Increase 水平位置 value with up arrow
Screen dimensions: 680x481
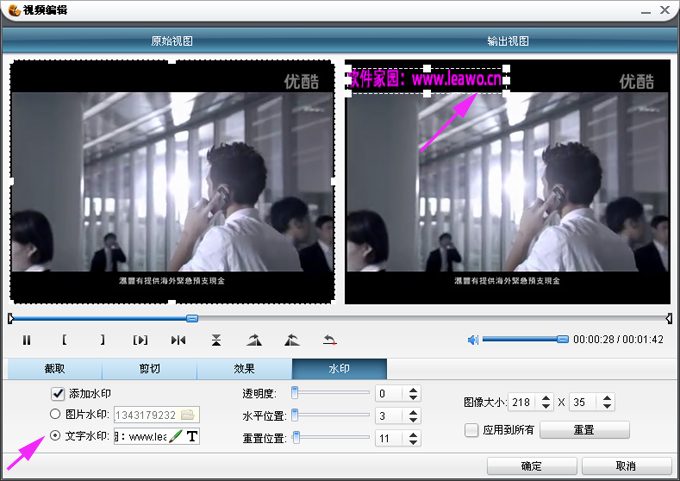pos(413,412)
